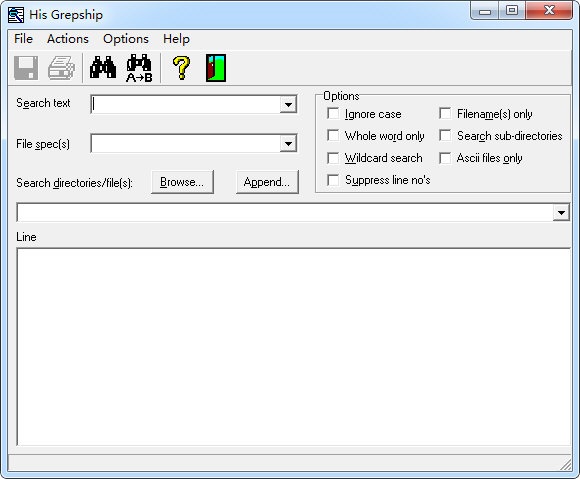Viewport: 580px width, 479px height.
Task: Click the Print toolbar icon
Action: [61, 68]
